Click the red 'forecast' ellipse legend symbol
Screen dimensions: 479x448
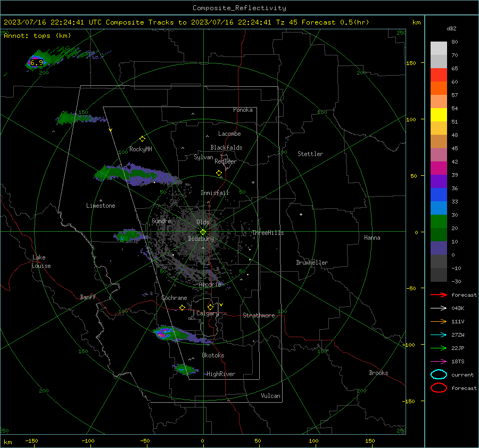pos(439,388)
